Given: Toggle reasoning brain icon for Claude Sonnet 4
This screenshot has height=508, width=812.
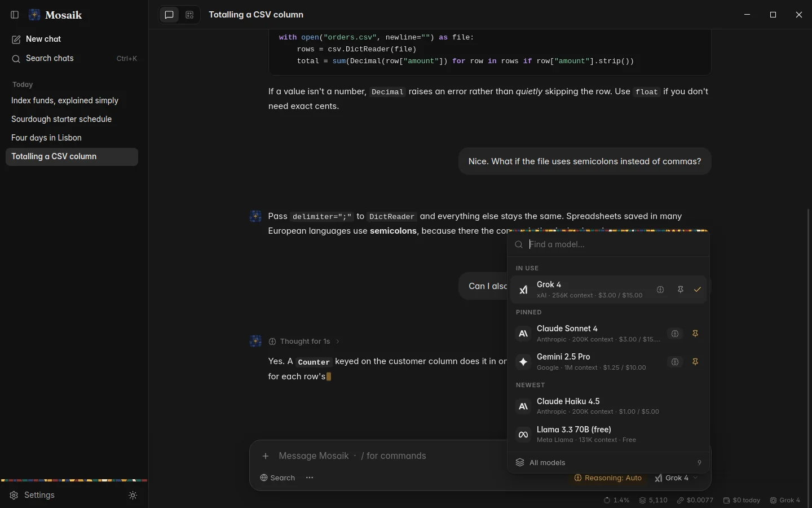Looking at the screenshot, I should pos(675,334).
